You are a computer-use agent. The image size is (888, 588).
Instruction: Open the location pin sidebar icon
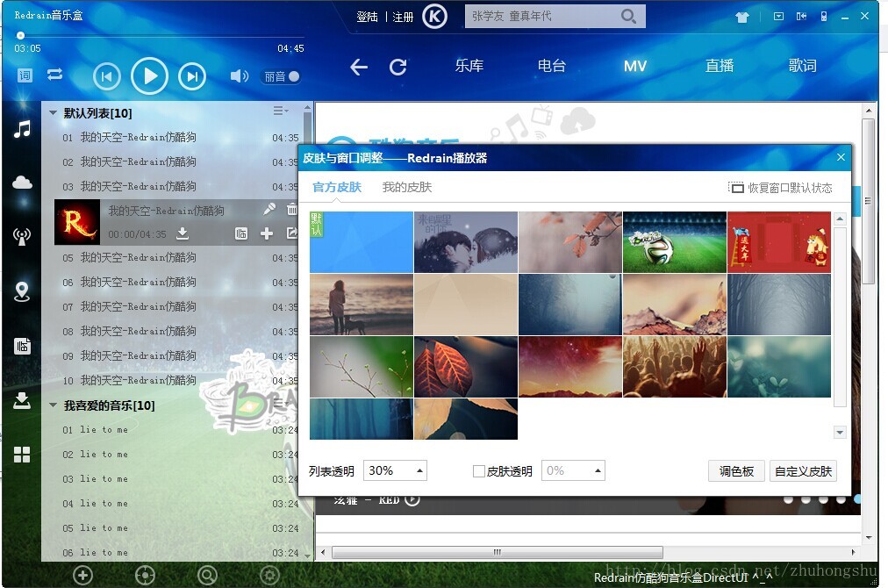22,291
